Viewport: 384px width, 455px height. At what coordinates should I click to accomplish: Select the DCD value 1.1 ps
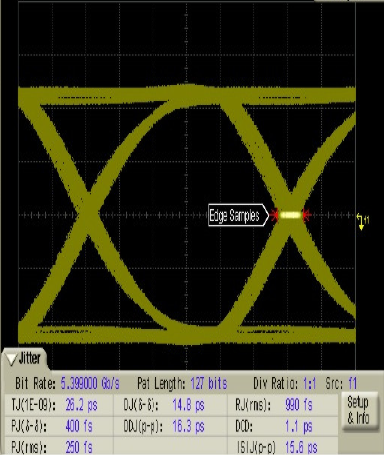click(x=299, y=426)
